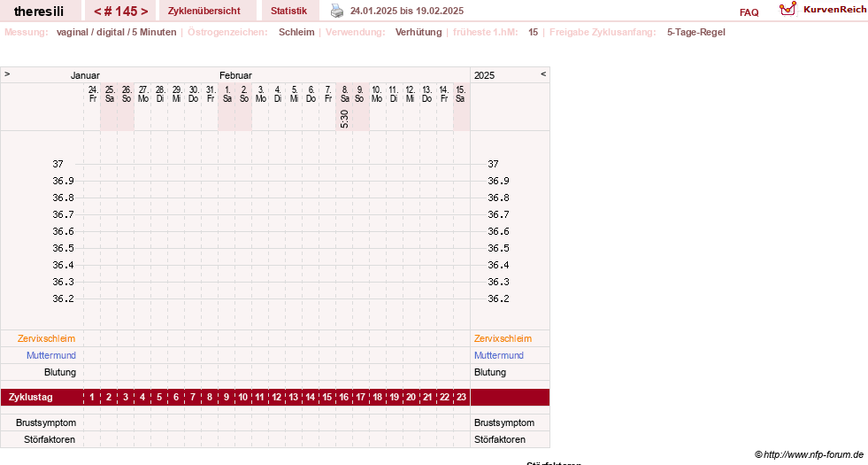Screen dimensions: 868x465
Task: Open the FAQ link
Action: 749,12
